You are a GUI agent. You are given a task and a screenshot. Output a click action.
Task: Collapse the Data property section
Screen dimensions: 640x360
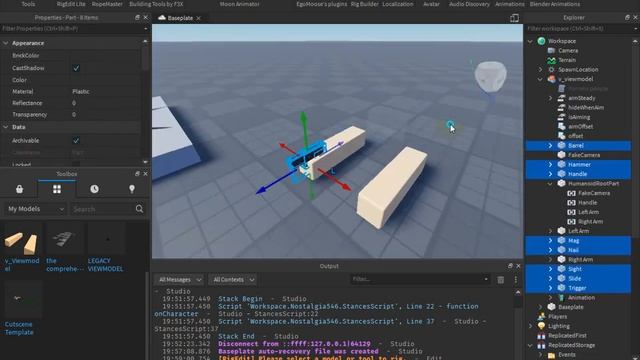pyautogui.click(x=5, y=127)
